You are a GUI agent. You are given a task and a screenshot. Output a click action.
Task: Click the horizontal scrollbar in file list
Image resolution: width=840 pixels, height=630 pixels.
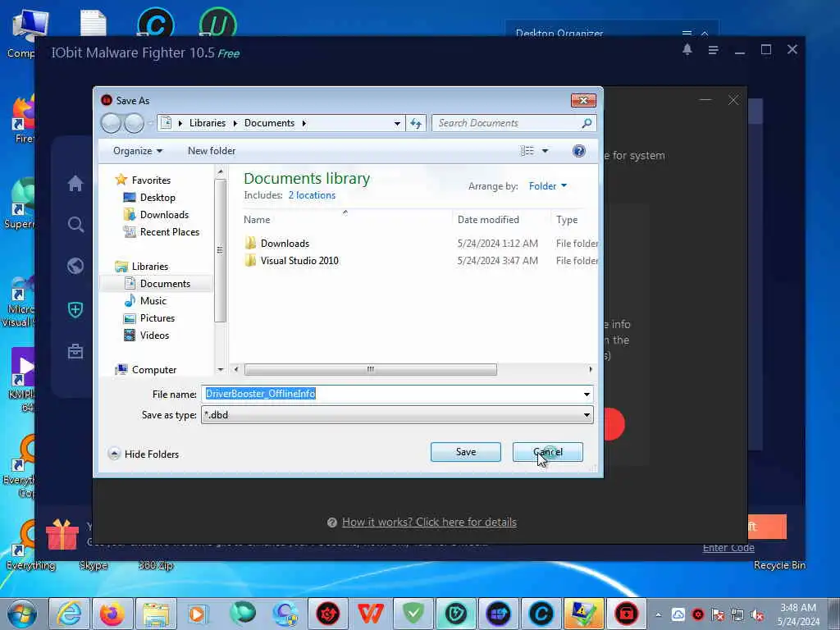click(x=370, y=370)
